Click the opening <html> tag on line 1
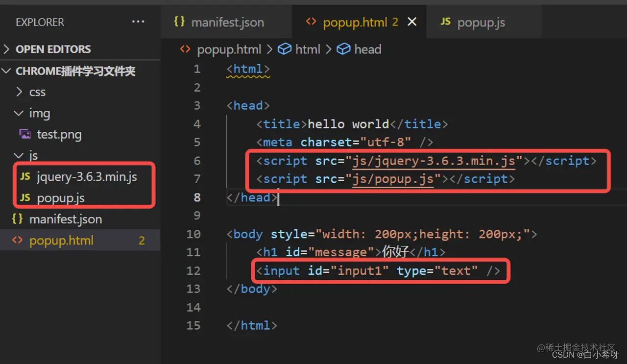The width and height of the screenshot is (627, 364). pyautogui.click(x=248, y=69)
